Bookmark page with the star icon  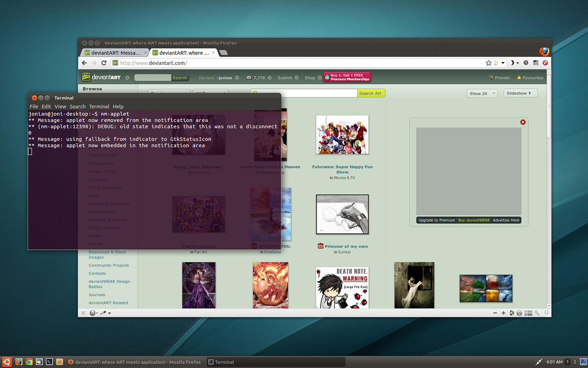(x=489, y=63)
